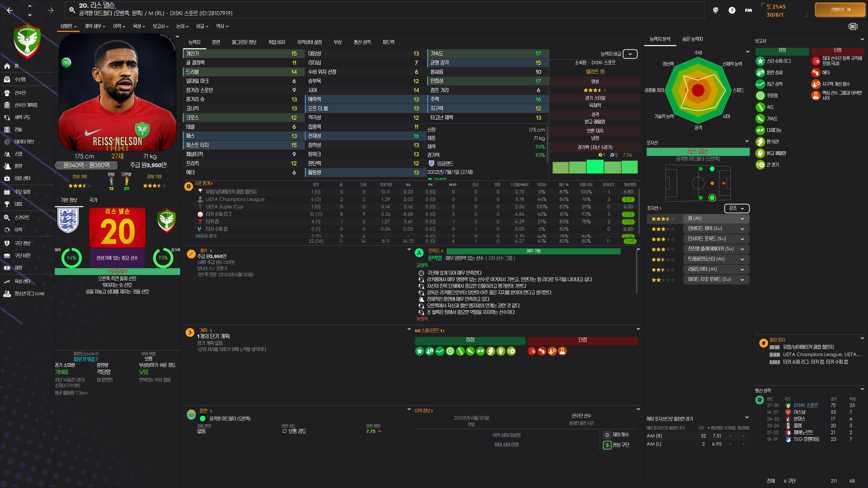Expand the 윙 (At) role dropdown
Image resolution: width=868 pixels, height=488 pixels.
[742, 218]
